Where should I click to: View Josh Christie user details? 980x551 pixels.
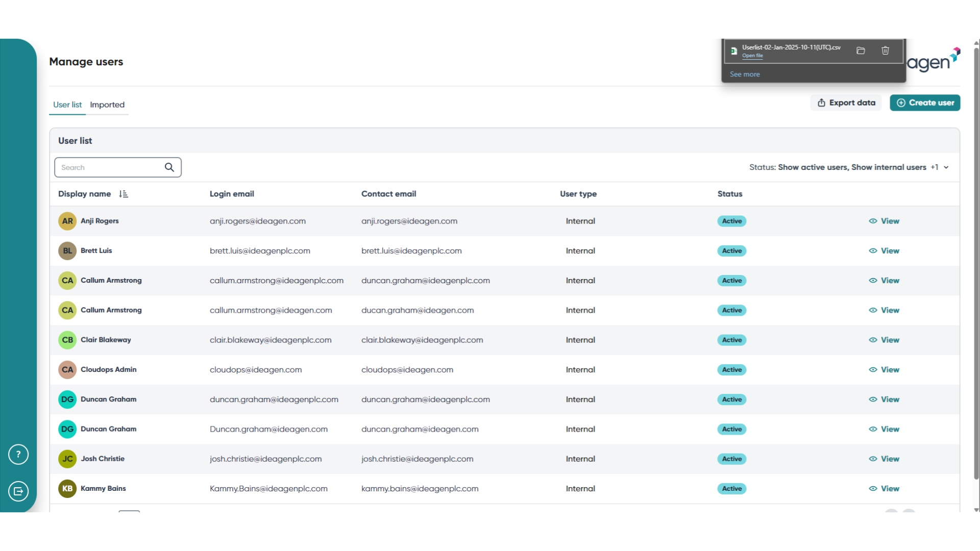(x=884, y=459)
